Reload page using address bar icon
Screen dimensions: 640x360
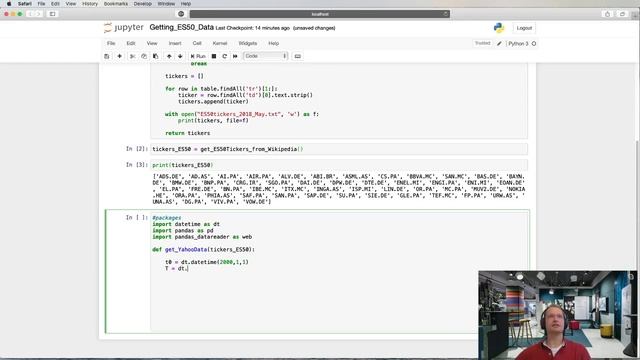445,14
